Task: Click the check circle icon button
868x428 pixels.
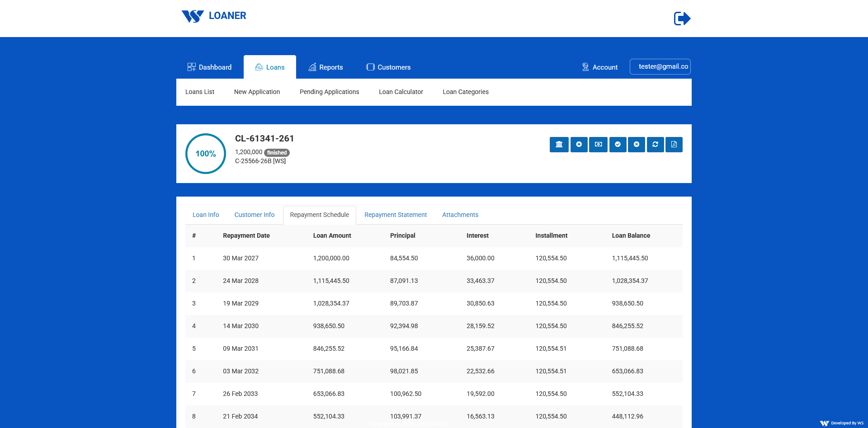Action: pos(618,145)
